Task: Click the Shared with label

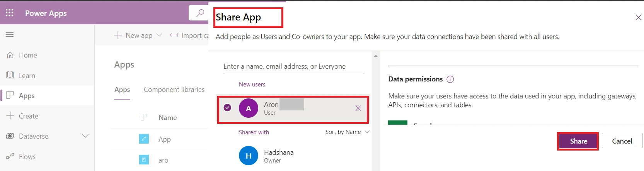Action: click(254, 132)
